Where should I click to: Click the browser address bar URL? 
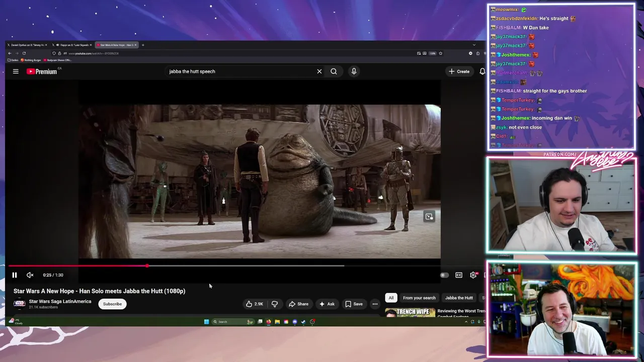click(94, 53)
